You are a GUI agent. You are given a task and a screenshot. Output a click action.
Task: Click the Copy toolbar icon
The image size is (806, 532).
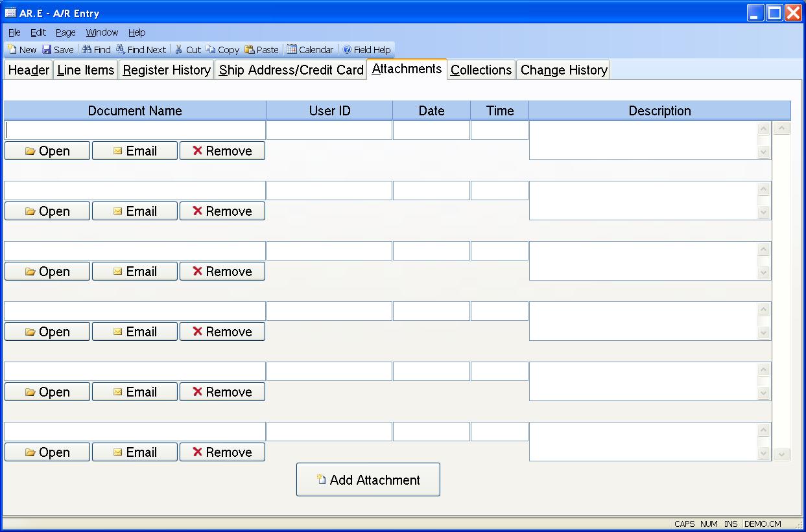pyautogui.click(x=211, y=50)
